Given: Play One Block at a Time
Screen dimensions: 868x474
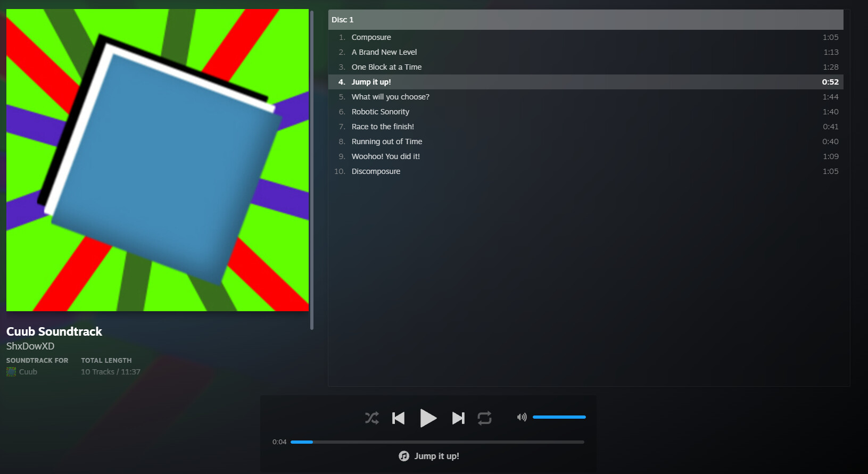Looking at the screenshot, I should (386, 67).
